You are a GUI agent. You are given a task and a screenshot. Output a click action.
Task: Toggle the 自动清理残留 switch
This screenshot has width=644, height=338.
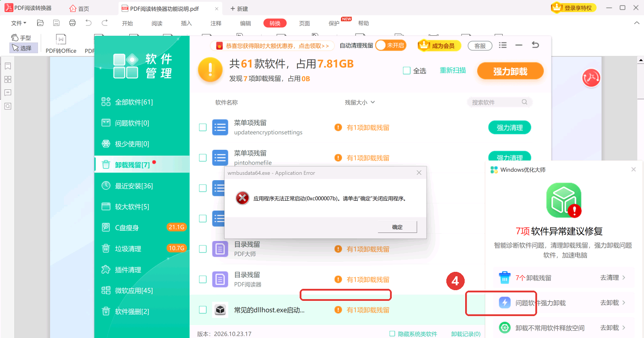[390, 45]
